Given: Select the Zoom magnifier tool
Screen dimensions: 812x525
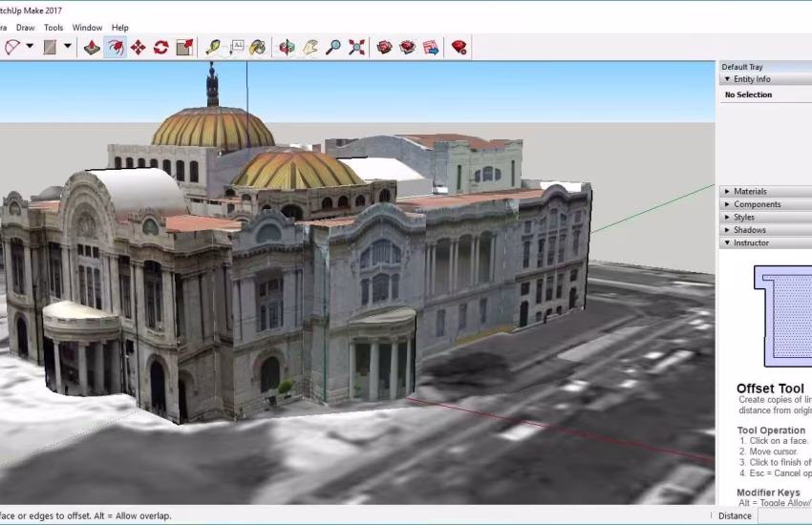Looking at the screenshot, I should (x=333, y=48).
